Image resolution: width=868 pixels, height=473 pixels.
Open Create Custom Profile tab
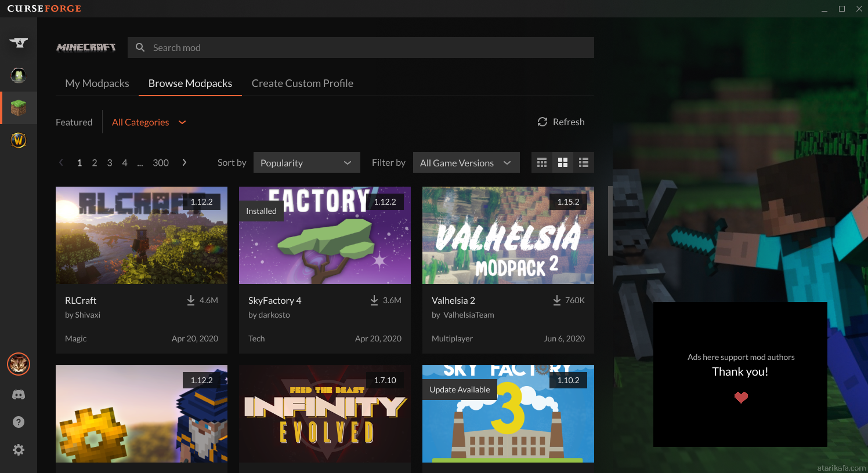pos(302,83)
